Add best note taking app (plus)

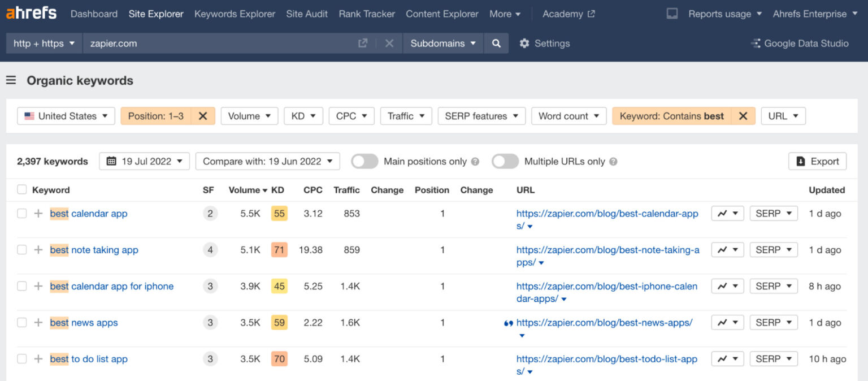[x=38, y=250]
